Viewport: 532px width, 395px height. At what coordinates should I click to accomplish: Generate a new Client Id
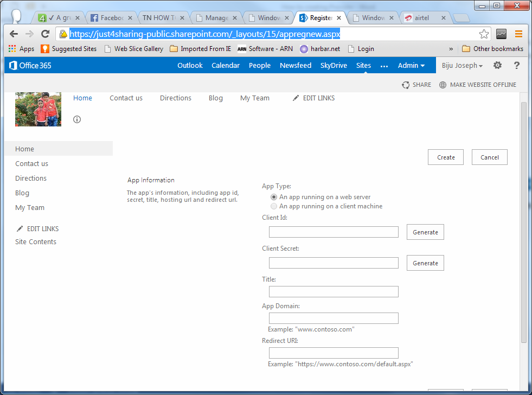click(x=425, y=232)
